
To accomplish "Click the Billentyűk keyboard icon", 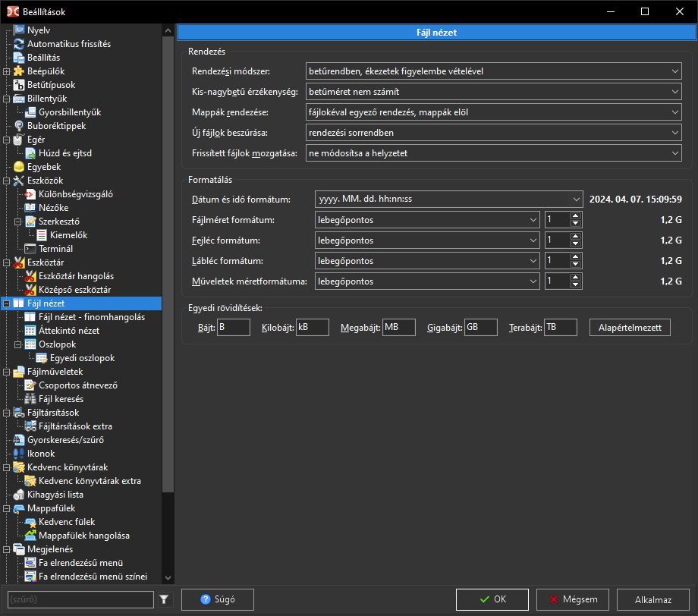I will (19, 99).
